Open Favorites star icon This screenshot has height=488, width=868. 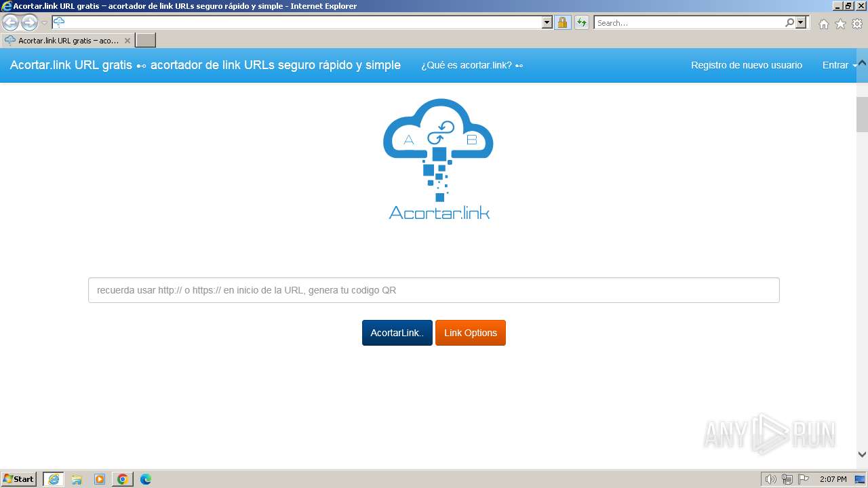coord(840,24)
